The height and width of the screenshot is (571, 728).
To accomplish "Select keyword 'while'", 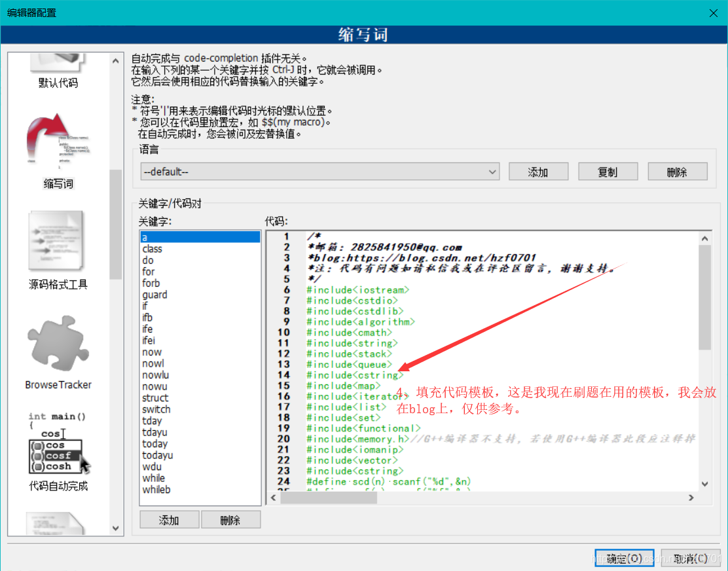I will click(x=200, y=478).
